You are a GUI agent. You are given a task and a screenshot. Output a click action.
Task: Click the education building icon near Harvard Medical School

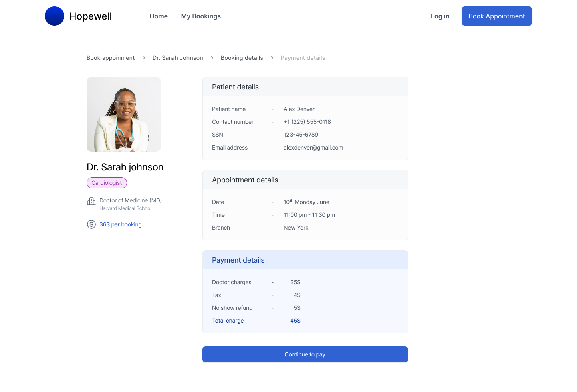coord(91,201)
